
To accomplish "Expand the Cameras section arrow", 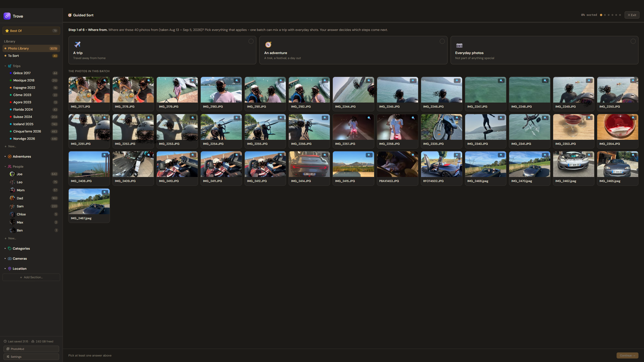I will [x=5, y=258].
